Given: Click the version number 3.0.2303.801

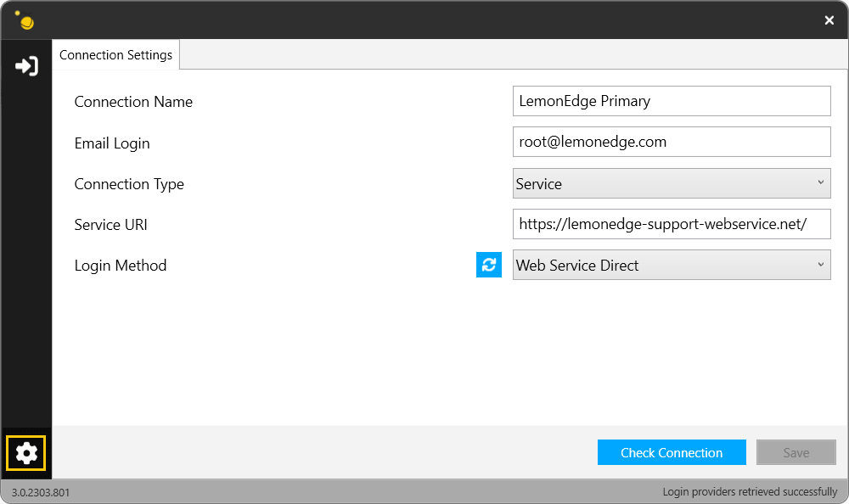Looking at the screenshot, I should pos(41,493).
